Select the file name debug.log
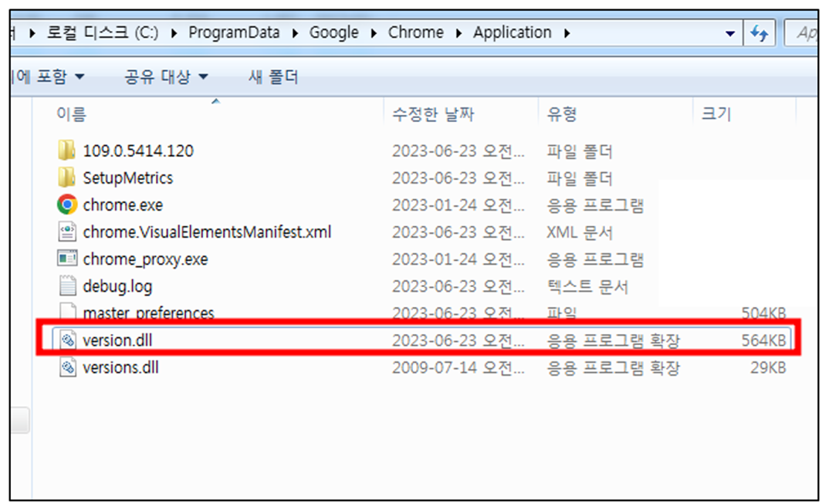 (117, 286)
